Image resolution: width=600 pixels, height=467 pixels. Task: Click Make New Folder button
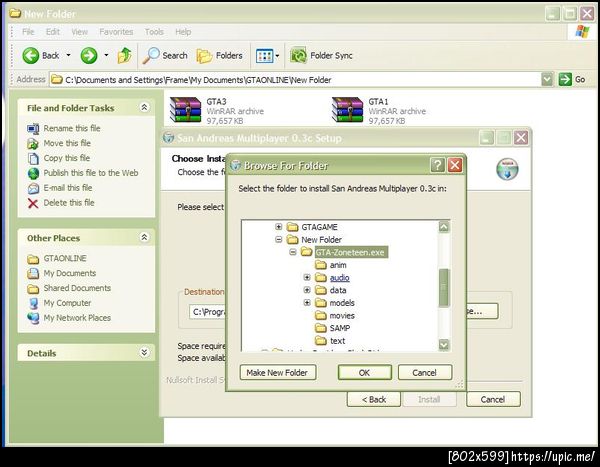pos(278,372)
